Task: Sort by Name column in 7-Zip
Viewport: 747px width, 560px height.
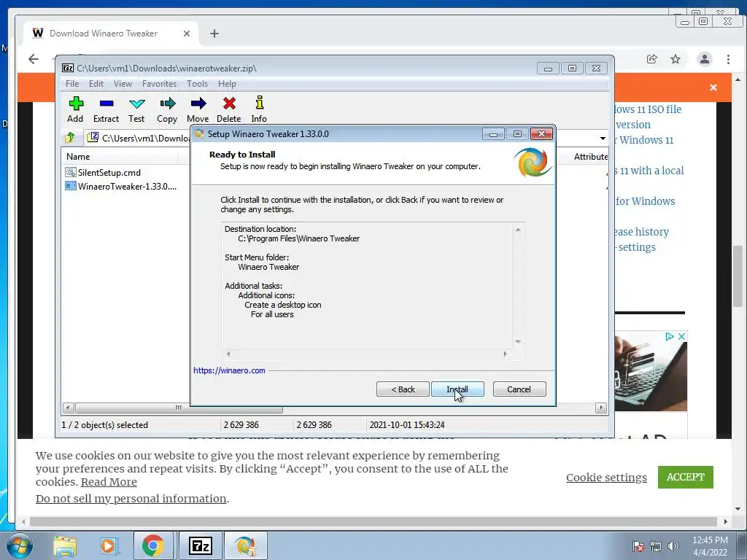Action: click(120, 157)
